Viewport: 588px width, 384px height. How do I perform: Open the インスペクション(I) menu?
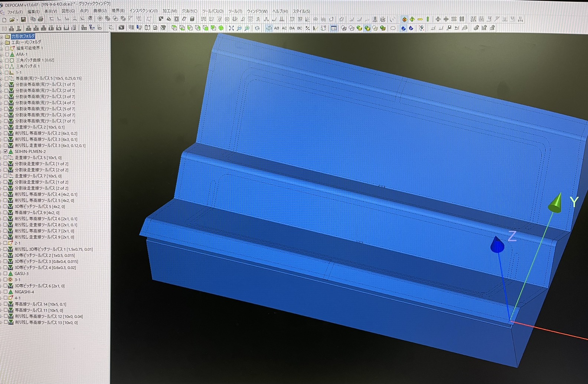[143, 11]
